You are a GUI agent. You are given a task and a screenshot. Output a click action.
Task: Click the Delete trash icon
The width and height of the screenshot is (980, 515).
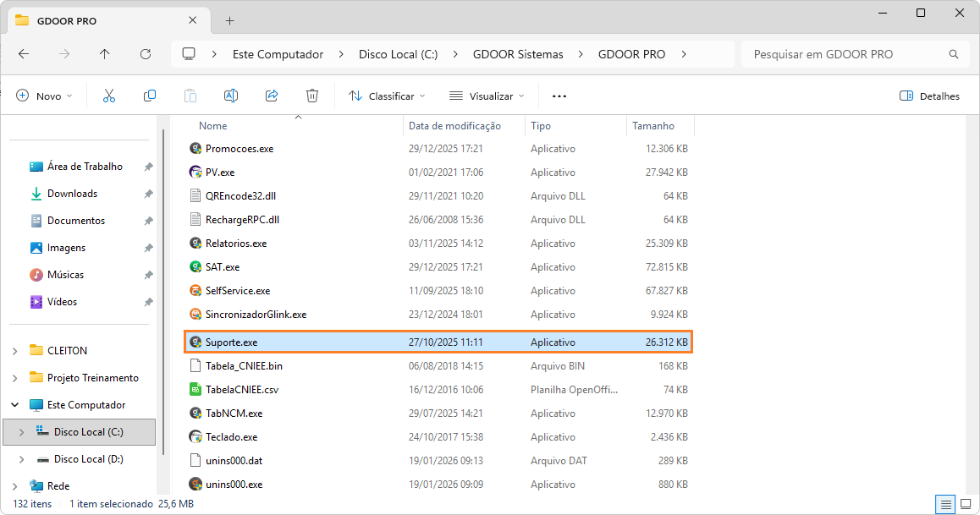coord(312,96)
